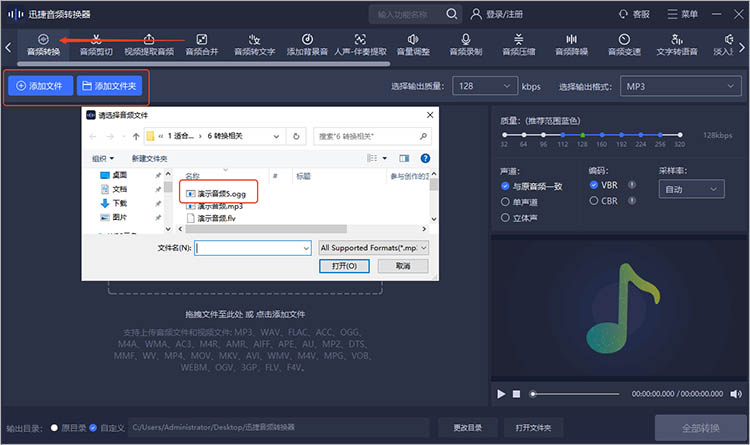Viewport: 750px width, 445px height.
Task: Set quality slider to 320 point
Action: [680, 135]
